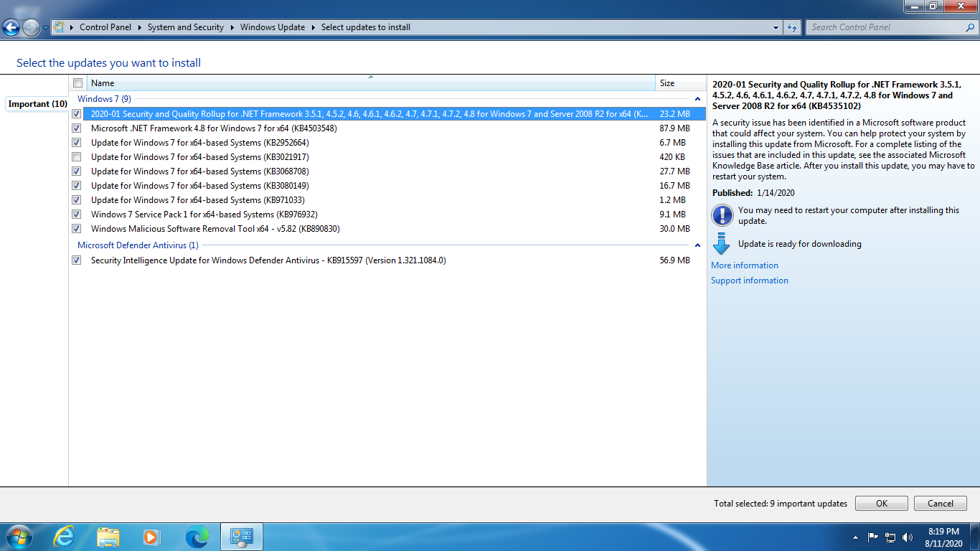Switch to the Important (10) tab
Image resolution: width=980 pixels, height=551 pixels.
pyautogui.click(x=37, y=104)
